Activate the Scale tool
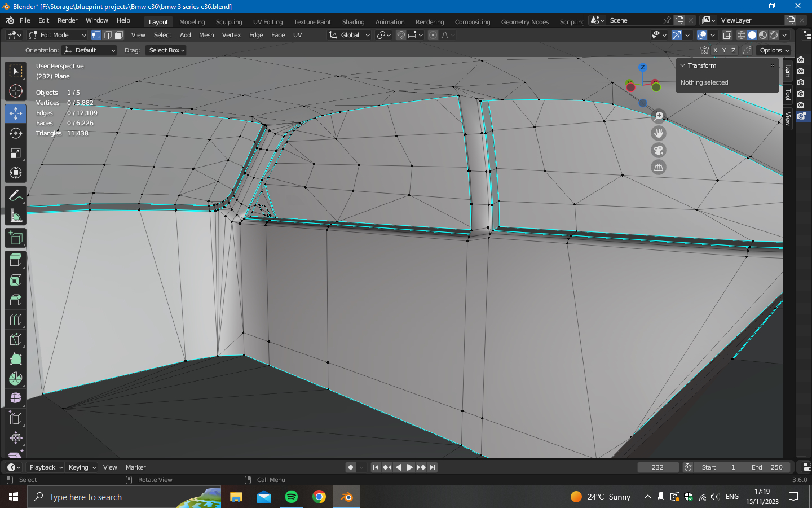Viewport: 812px width, 508px height. coord(16,153)
